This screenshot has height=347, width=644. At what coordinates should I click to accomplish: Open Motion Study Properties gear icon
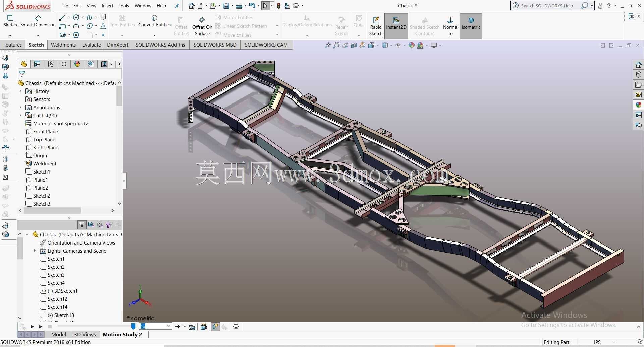point(236,327)
